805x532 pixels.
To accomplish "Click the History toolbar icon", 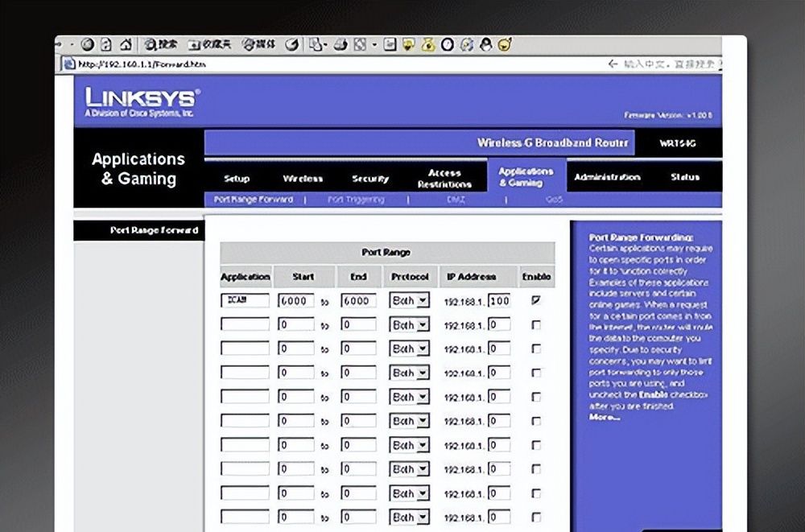I will (x=293, y=44).
